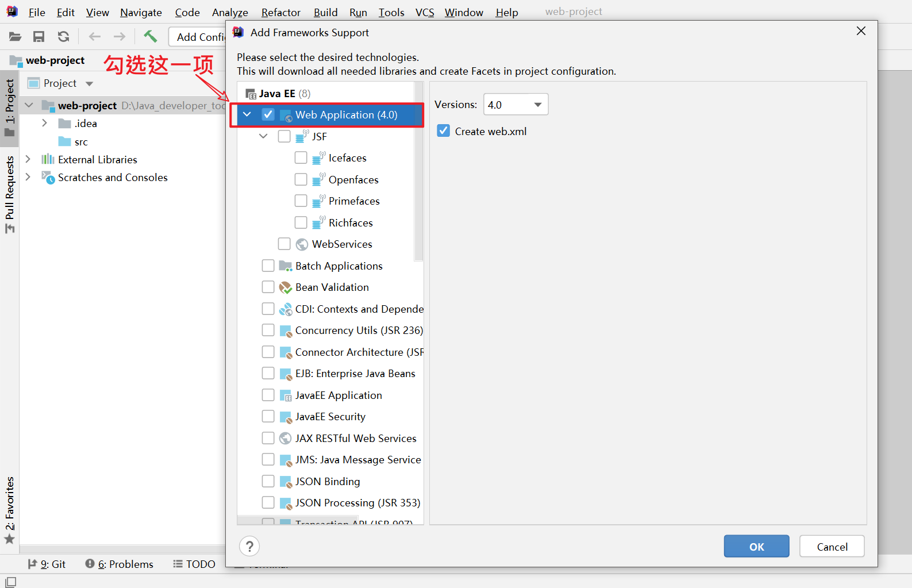Click the Save All toolbar icon
The image size is (912, 588).
tap(39, 37)
